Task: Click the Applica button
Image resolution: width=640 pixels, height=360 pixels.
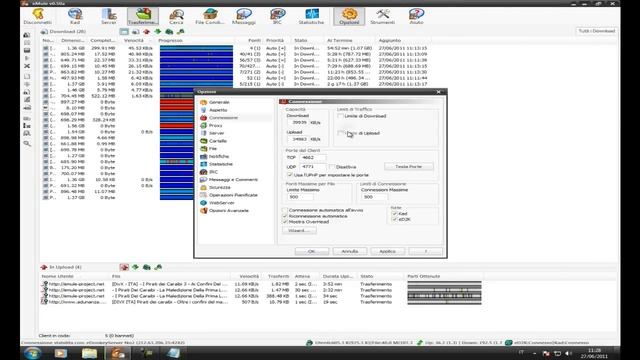Action: pos(387,251)
